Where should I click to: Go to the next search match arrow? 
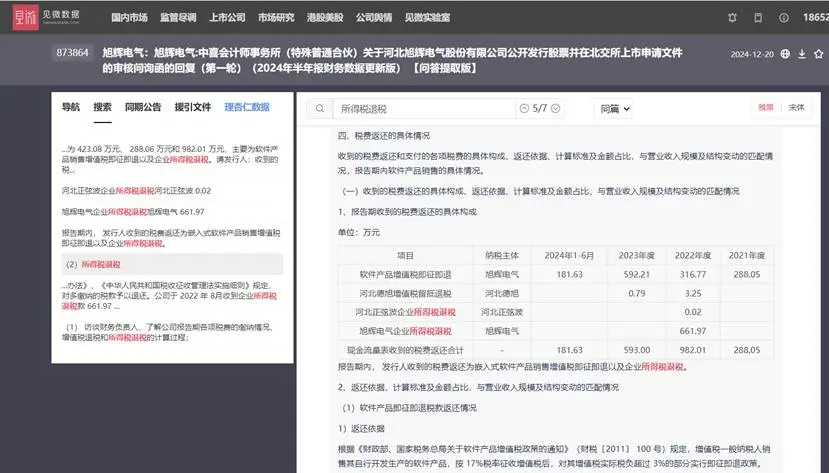tap(556, 108)
